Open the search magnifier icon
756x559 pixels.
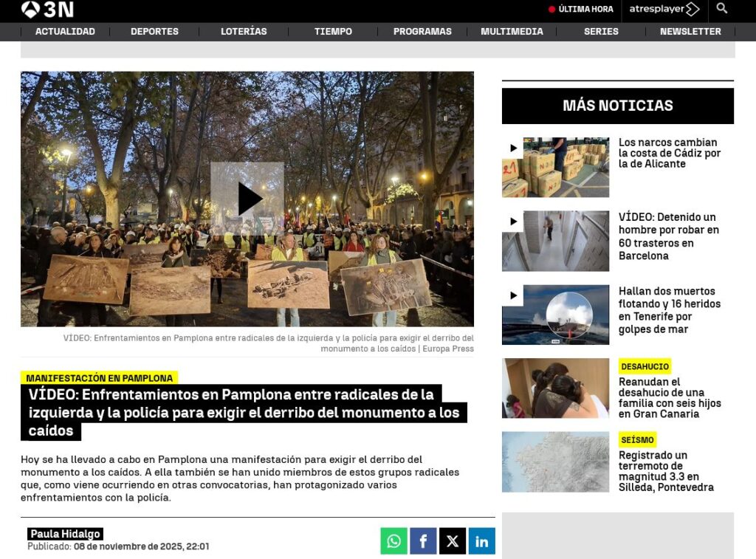coord(721,9)
